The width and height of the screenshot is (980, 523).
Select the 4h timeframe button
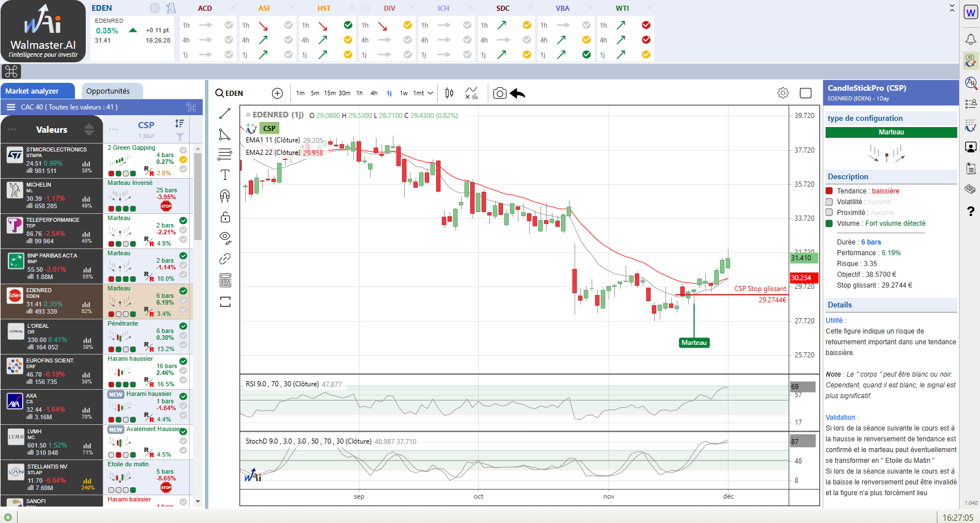pyautogui.click(x=374, y=94)
